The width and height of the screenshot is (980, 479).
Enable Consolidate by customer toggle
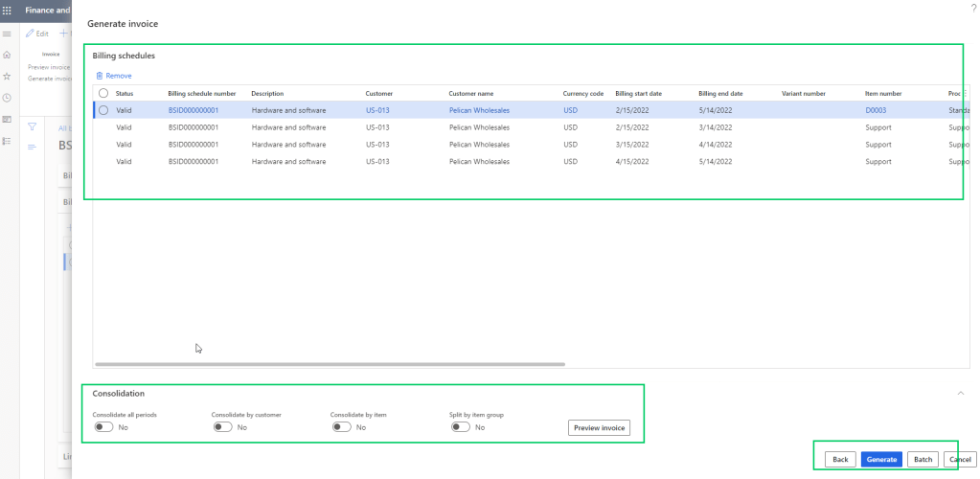tap(222, 427)
